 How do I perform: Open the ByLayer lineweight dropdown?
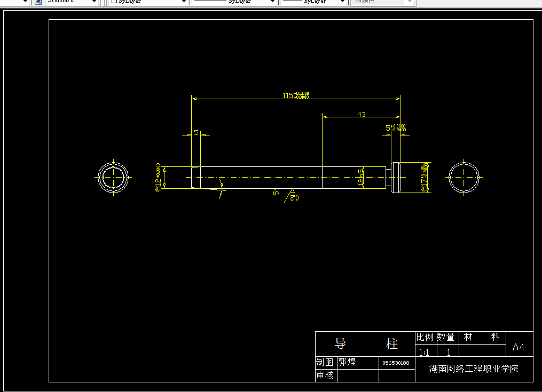coord(313,2)
